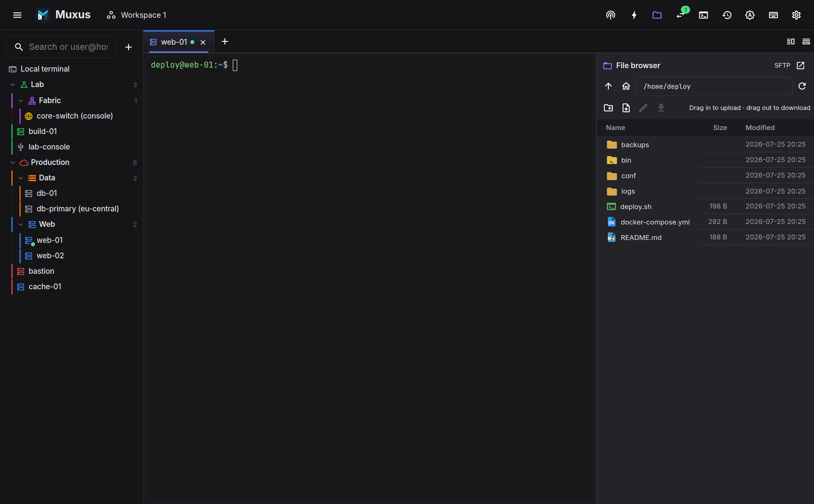This screenshot has width=814, height=504.
Task: Open the settings gear icon
Action: coord(796,15)
